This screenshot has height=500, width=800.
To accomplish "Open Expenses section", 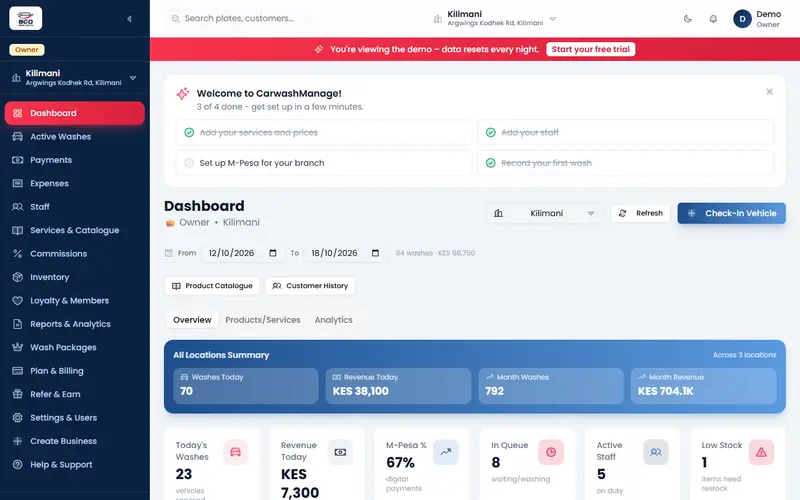I will click(74, 184).
